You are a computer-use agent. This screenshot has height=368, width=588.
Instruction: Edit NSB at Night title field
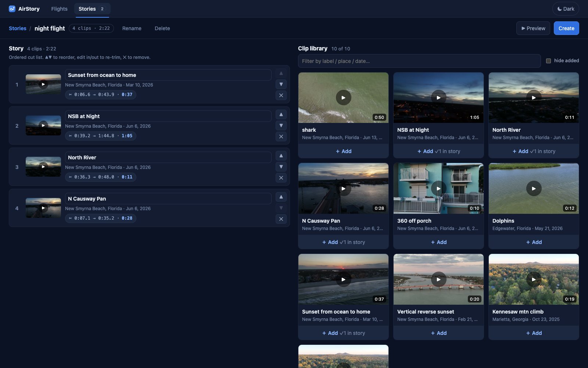168,116
